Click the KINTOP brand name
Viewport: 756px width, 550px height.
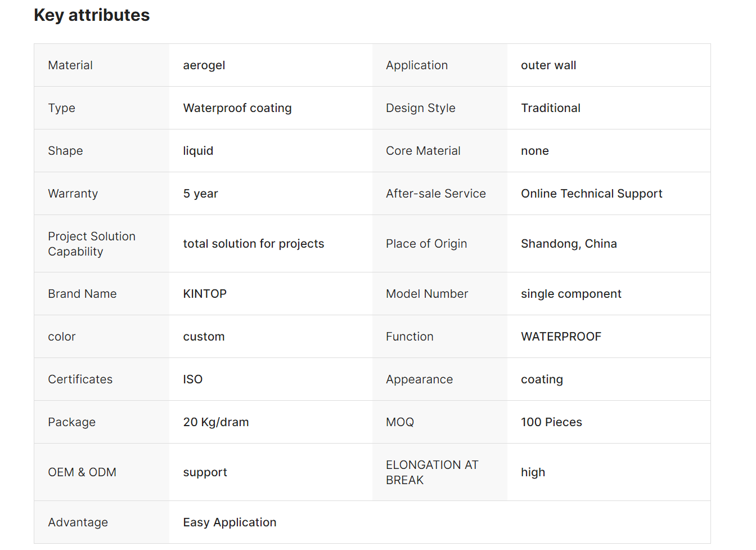tap(205, 294)
